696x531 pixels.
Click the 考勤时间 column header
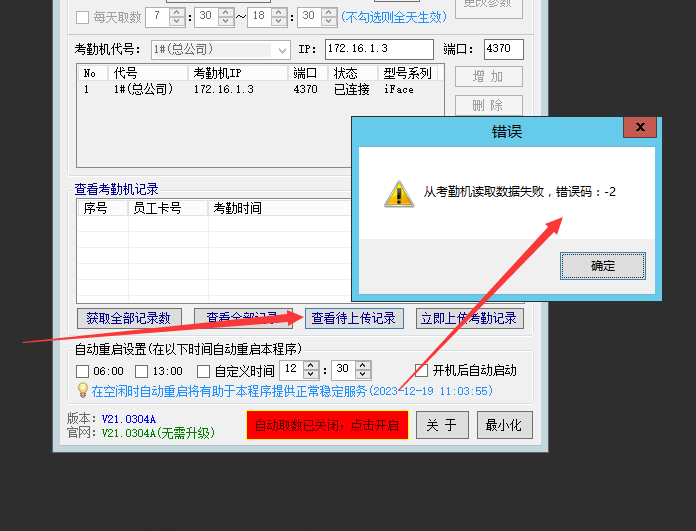[x=238, y=208]
